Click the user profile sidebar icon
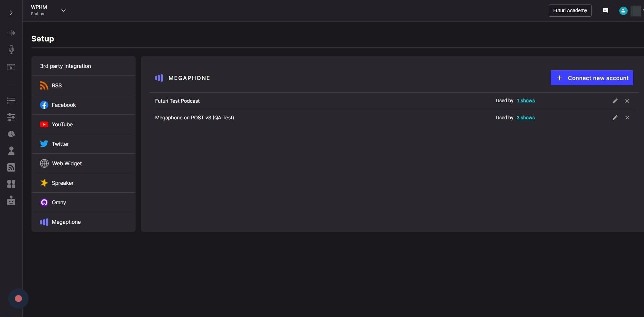The image size is (644, 317). [x=11, y=151]
